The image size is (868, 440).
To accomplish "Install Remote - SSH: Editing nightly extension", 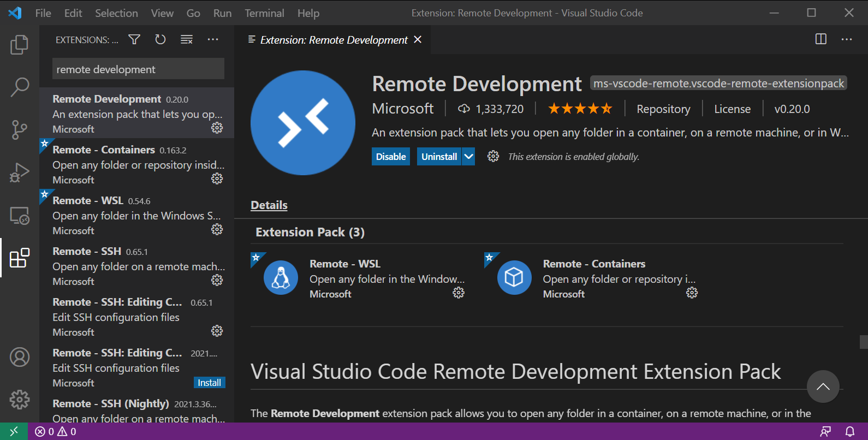I will click(x=210, y=383).
